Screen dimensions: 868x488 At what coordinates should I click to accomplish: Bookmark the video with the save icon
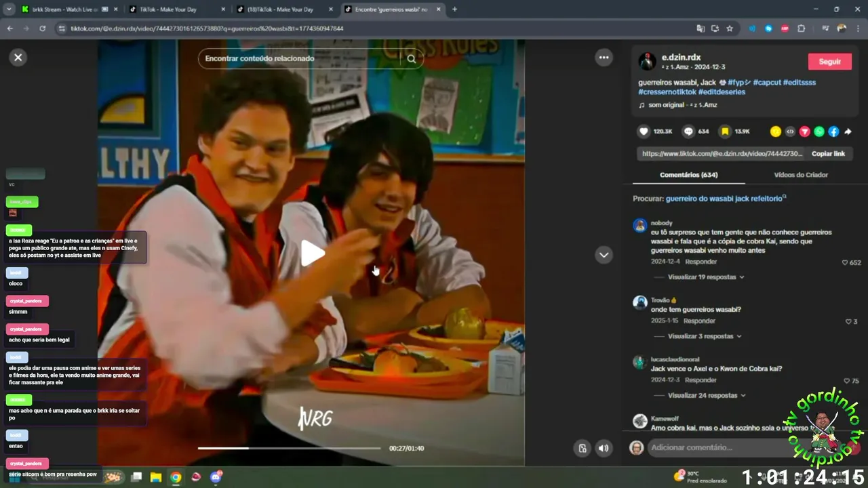(x=725, y=131)
